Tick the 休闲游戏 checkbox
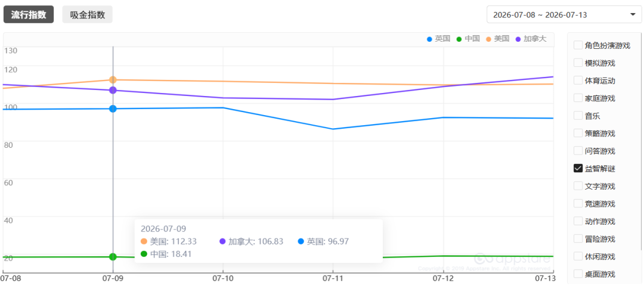 tap(578, 256)
